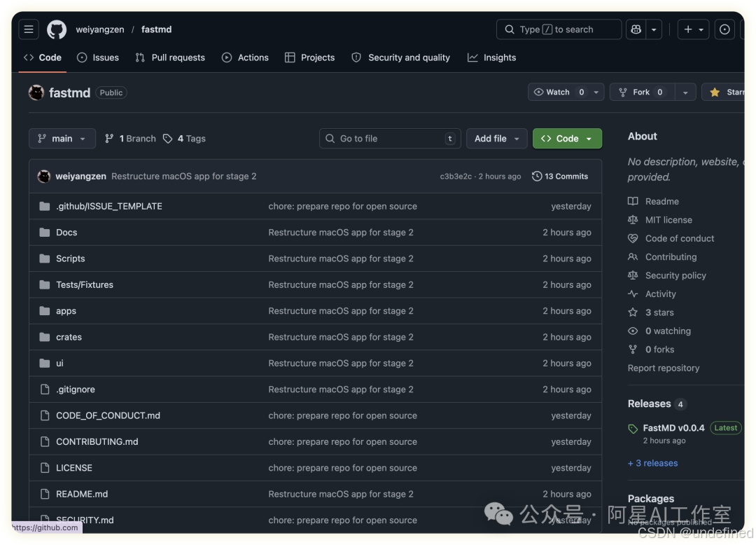Image resolution: width=756 pixels, height=545 pixels.
Task: Open the hamburger navigation menu
Action: pyautogui.click(x=29, y=29)
